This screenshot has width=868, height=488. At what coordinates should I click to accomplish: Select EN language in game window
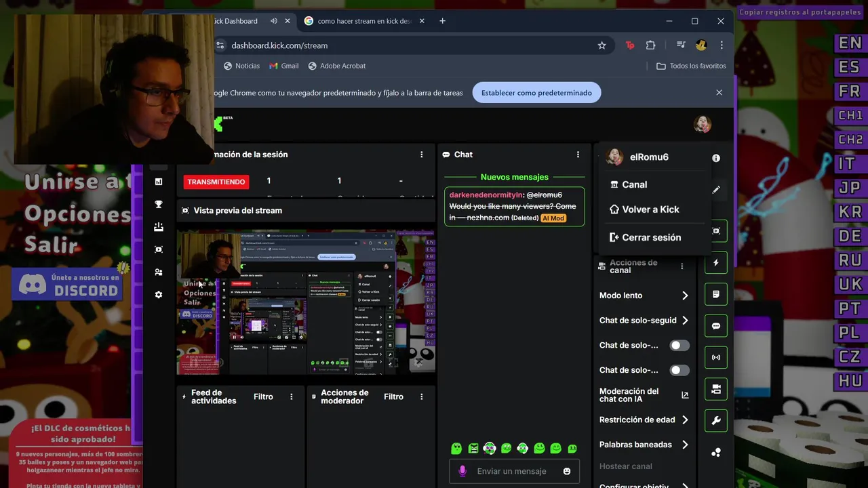pyautogui.click(x=850, y=43)
